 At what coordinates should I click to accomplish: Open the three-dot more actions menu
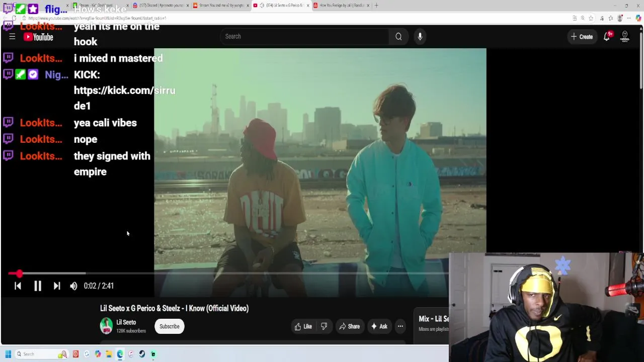click(400, 326)
